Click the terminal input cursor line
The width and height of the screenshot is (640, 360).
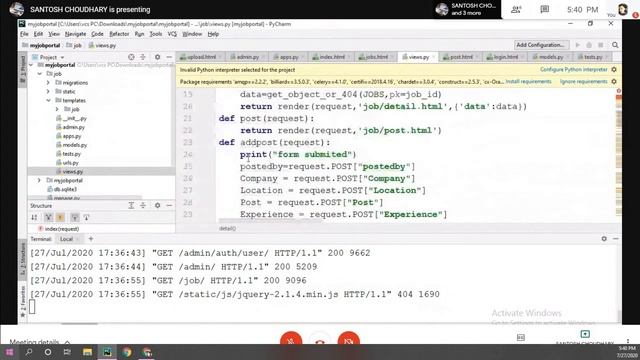pyautogui.click(x=32, y=307)
